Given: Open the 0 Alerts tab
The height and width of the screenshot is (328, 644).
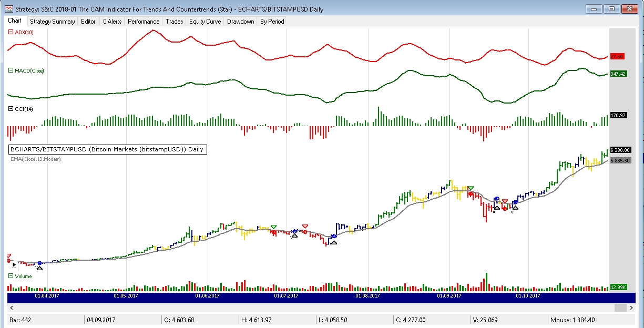Looking at the screenshot, I should click(112, 22).
